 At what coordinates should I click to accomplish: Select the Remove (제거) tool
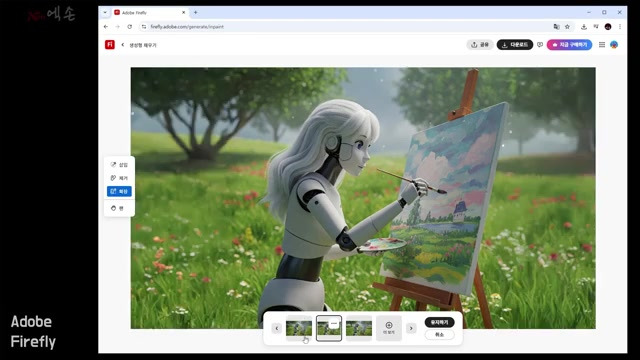click(x=119, y=178)
